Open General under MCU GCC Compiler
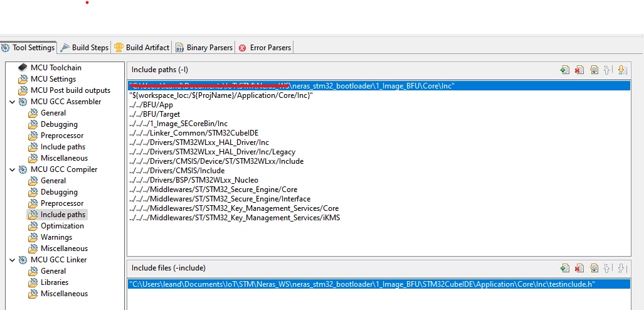This screenshot has height=310, width=644. click(47, 181)
